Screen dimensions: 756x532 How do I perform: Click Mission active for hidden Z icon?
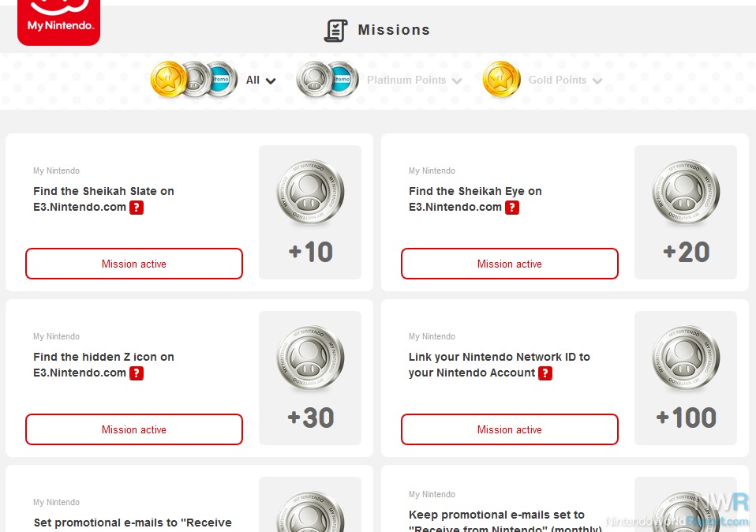(134, 429)
